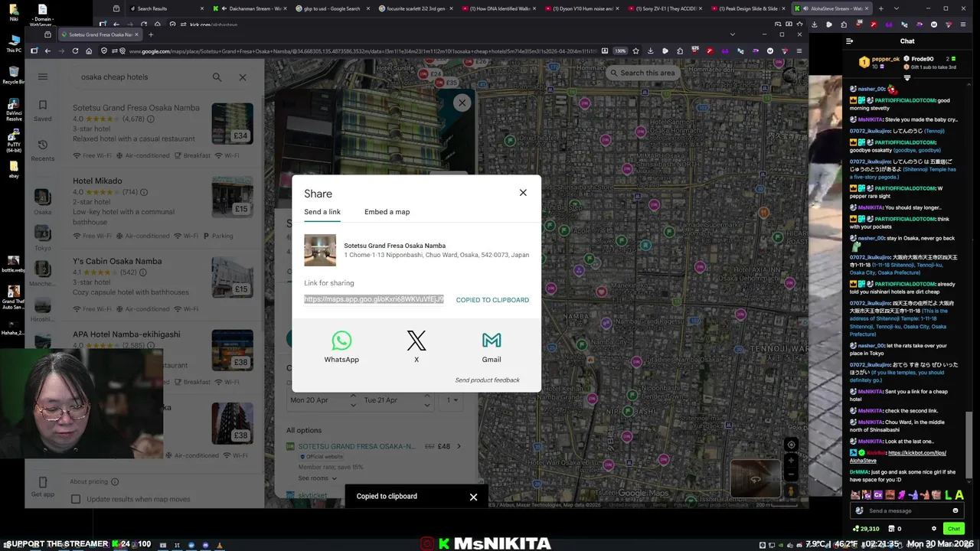980x551 pixels.
Task: Go back in the browser
Action: click(47, 51)
